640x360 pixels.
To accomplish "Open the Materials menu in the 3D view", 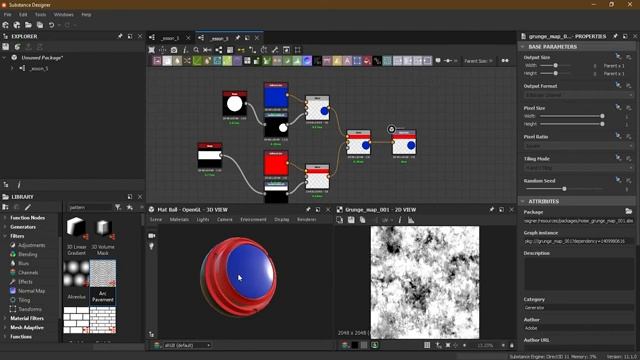I will pos(179,220).
